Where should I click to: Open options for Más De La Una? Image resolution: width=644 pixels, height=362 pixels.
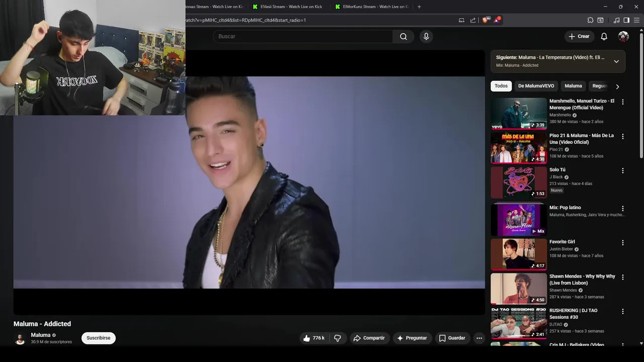click(623, 136)
